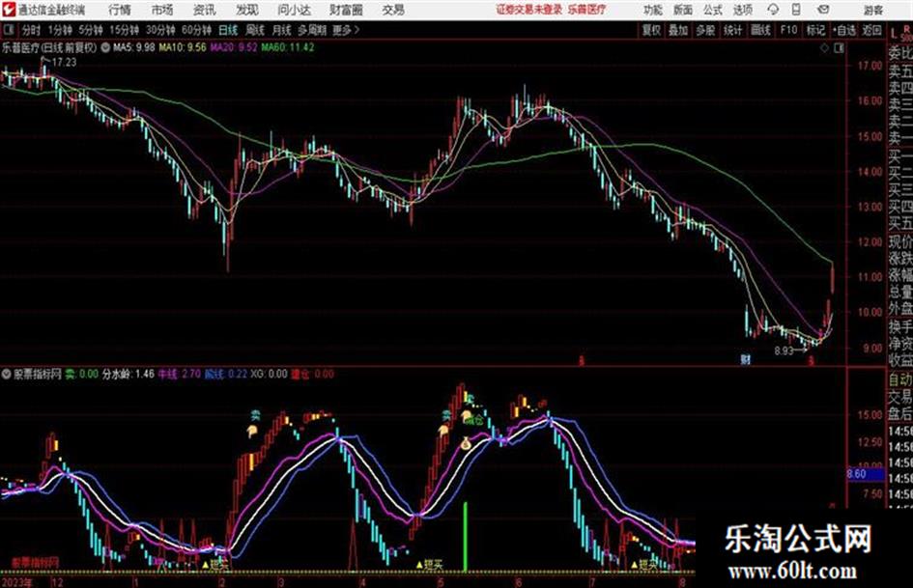Click the MA10: 9.56 indicator label
The width and height of the screenshot is (913, 588).
[x=183, y=47]
